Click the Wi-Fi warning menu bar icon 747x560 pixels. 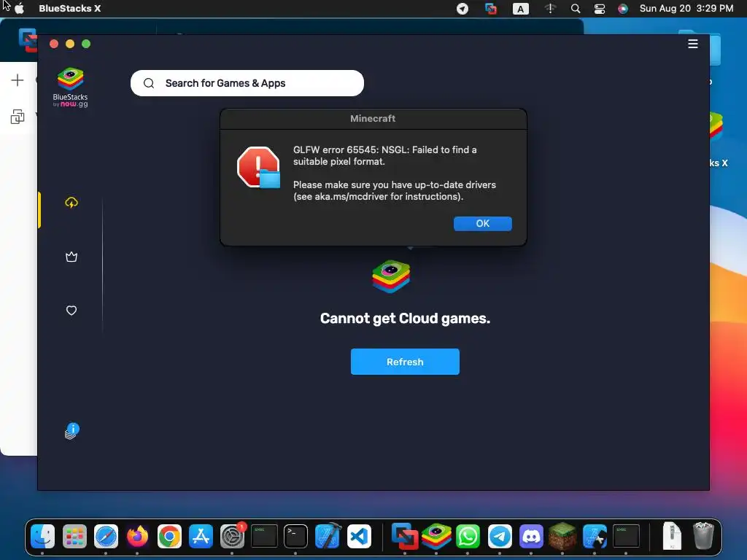point(550,9)
